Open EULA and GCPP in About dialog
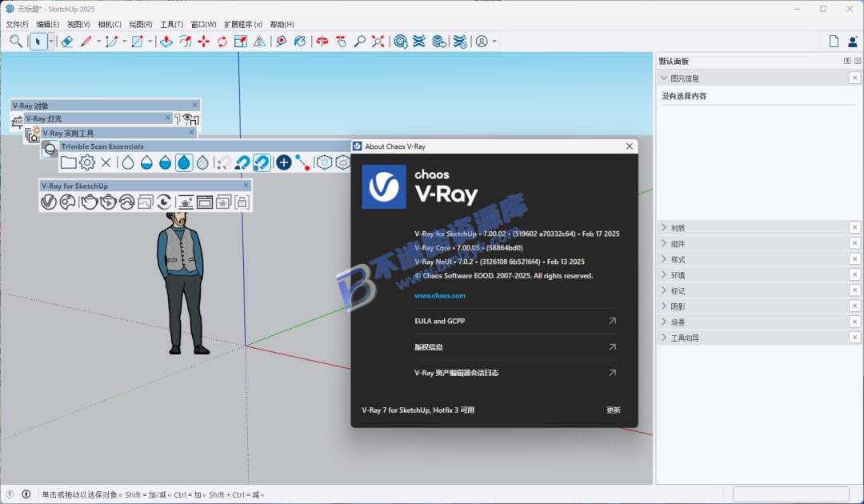This screenshot has height=504, width=864. coord(514,321)
